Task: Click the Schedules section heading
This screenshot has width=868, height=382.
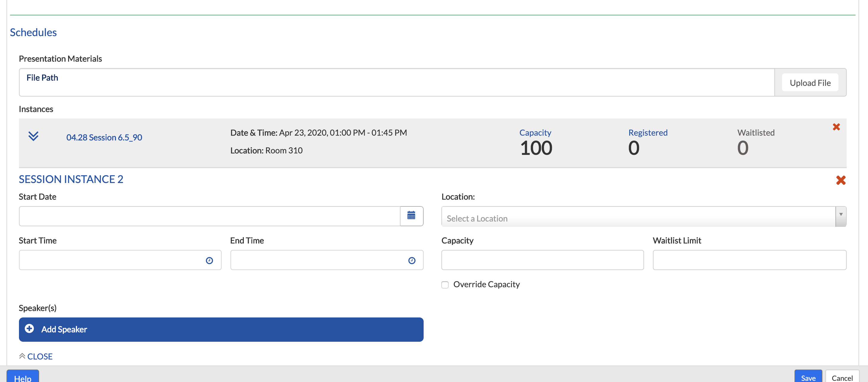Action: point(33,32)
